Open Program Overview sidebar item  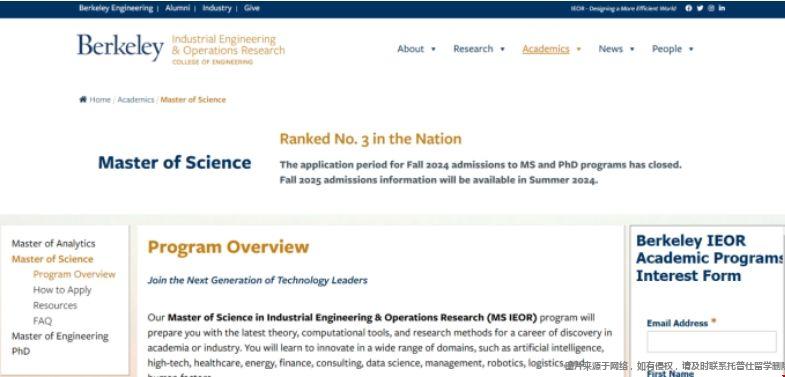pos(74,274)
